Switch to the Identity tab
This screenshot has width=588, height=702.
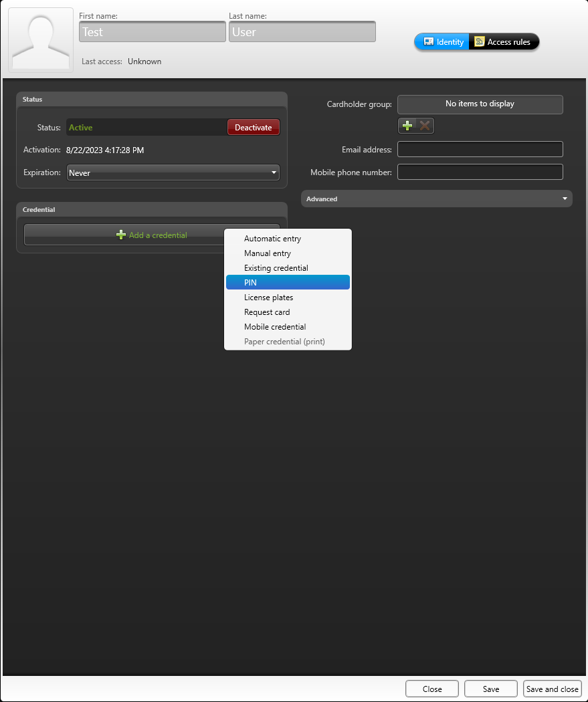pos(442,42)
